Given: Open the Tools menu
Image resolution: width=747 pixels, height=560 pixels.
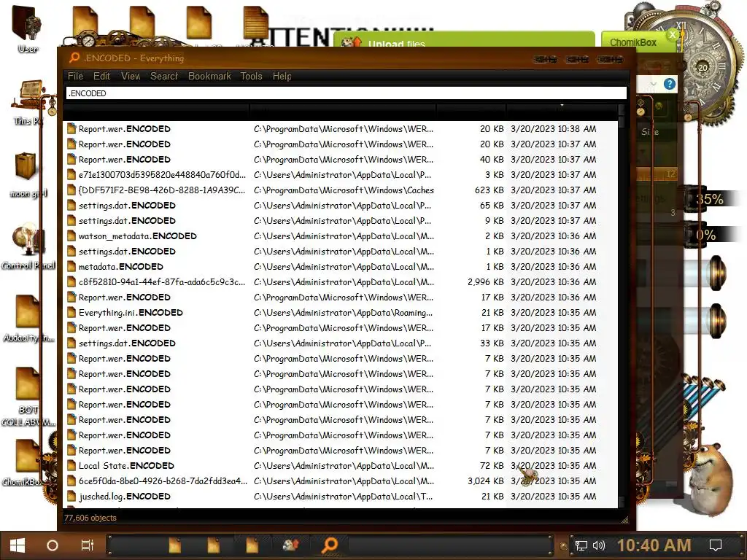Looking at the screenshot, I should [x=251, y=76].
